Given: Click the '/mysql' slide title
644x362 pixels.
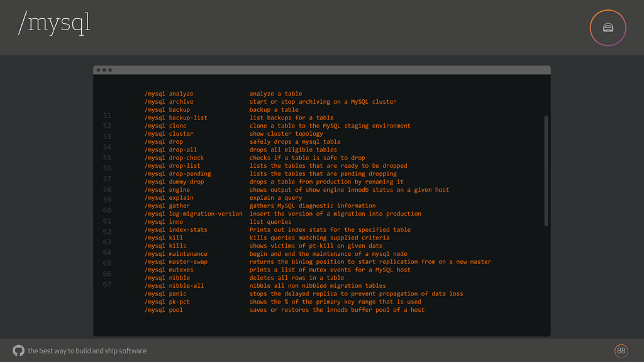Looking at the screenshot, I should click(x=54, y=23).
